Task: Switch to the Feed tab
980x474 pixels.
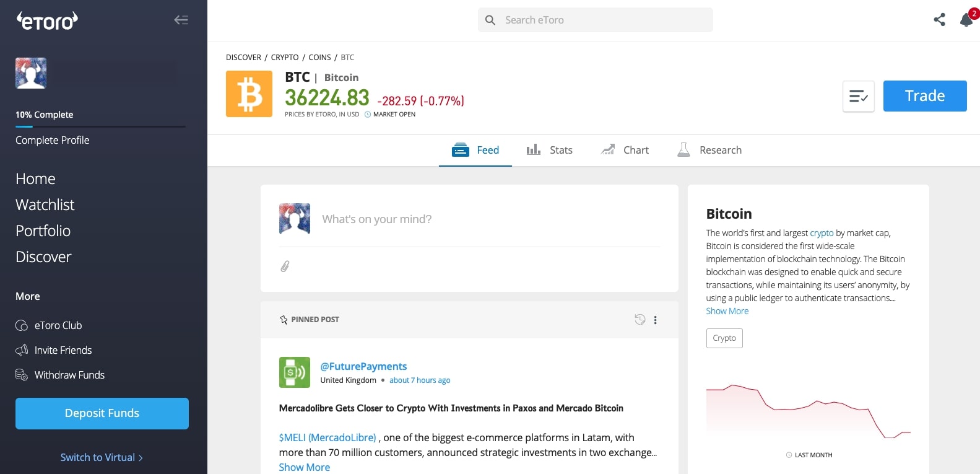Action: pos(475,150)
